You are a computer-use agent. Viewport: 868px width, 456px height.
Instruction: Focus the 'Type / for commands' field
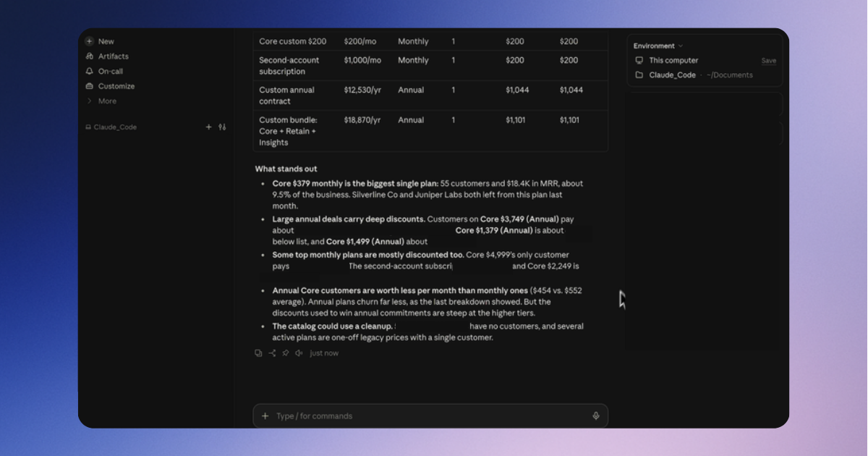pyautogui.click(x=430, y=416)
